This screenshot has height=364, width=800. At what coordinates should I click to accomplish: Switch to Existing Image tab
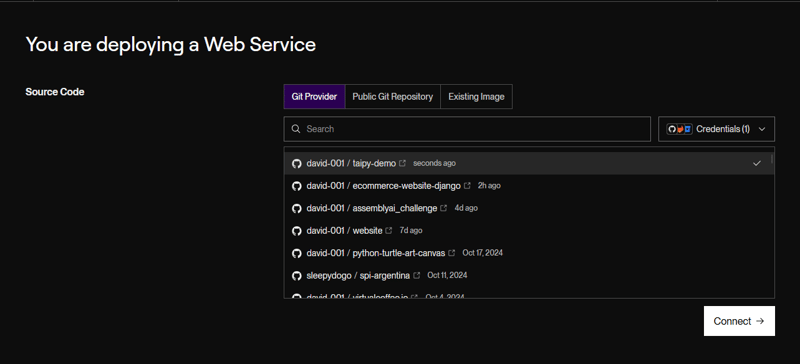(476, 96)
